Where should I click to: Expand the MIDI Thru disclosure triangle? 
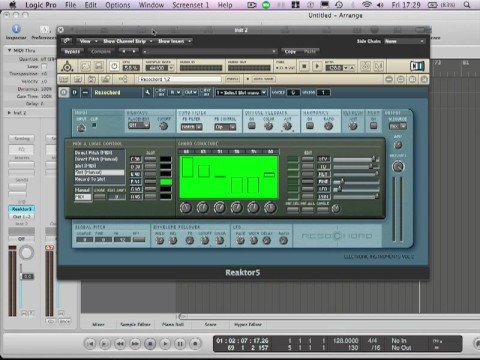(x=9, y=50)
